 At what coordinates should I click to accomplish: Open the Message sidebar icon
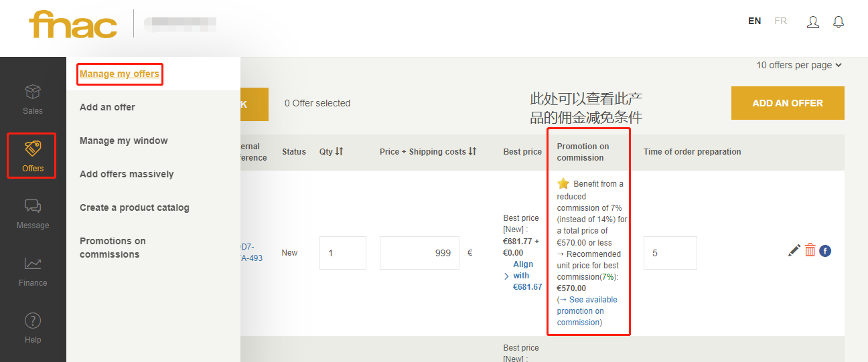pyautogui.click(x=33, y=207)
